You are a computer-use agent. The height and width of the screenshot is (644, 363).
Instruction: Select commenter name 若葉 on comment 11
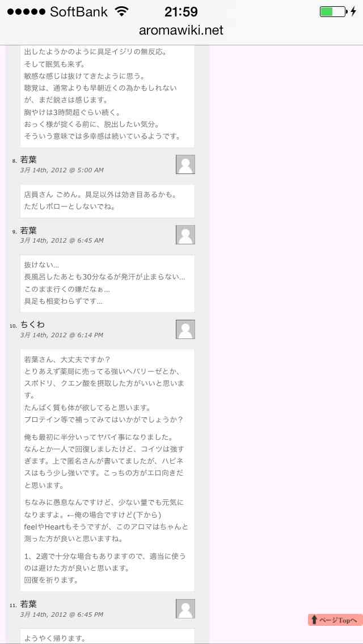click(28, 604)
